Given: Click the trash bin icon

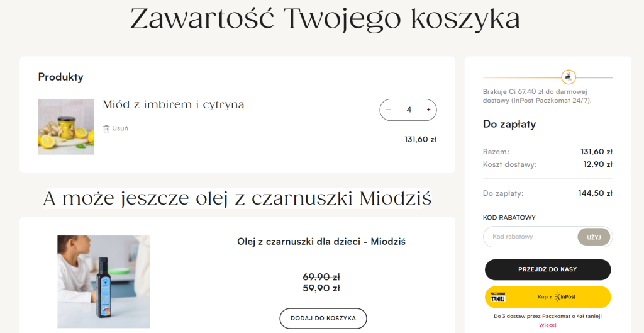Looking at the screenshot, I should (x=106, y=128).
